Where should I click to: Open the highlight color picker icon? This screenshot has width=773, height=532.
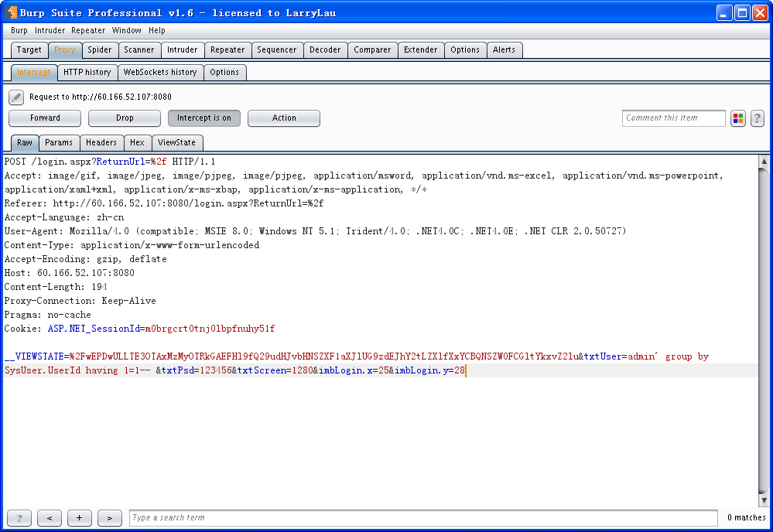point(737,118)
